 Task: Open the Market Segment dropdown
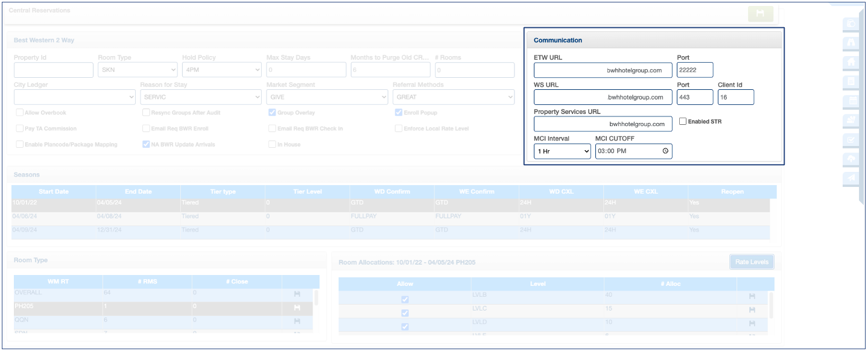(x=327, y=97)
